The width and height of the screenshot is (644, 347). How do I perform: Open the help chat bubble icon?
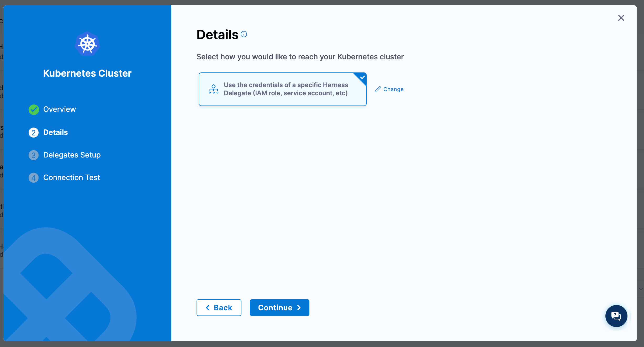tap(616, 316)
